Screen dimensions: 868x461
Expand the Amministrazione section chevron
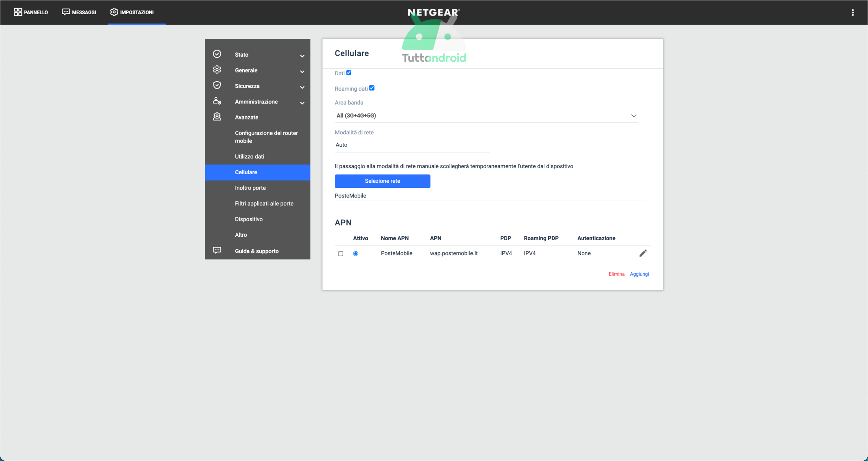[x=302, y=103]
